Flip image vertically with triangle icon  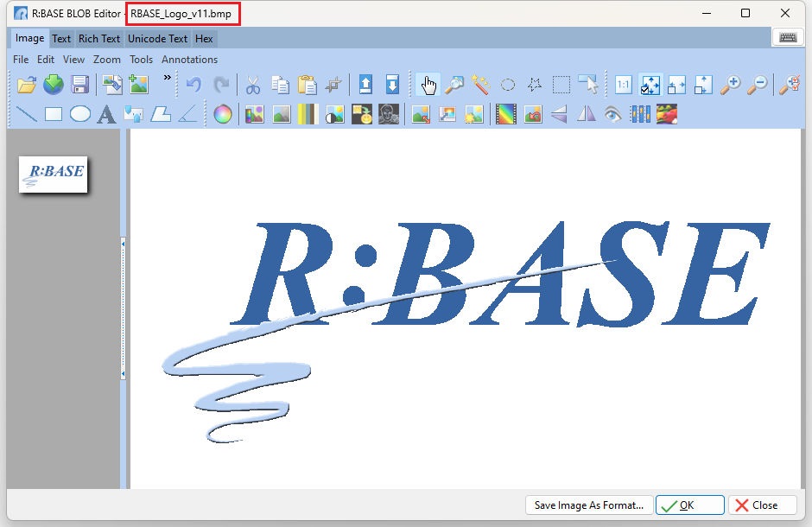click(x=559, y=114)
